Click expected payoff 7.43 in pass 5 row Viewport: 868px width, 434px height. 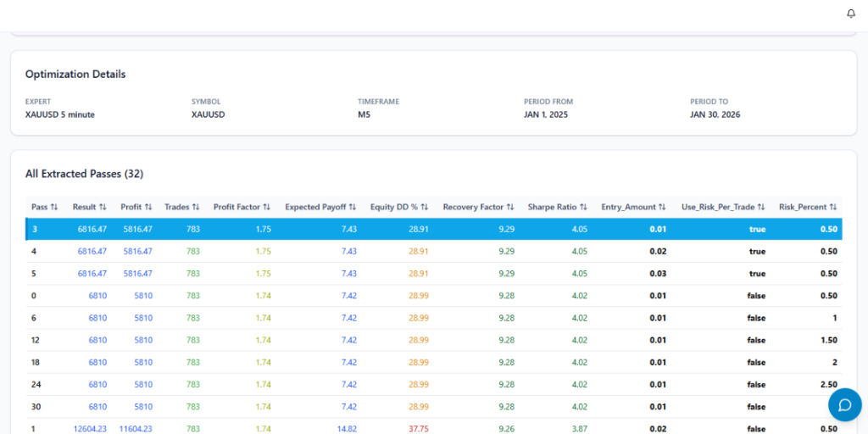(x=349, y=274)
